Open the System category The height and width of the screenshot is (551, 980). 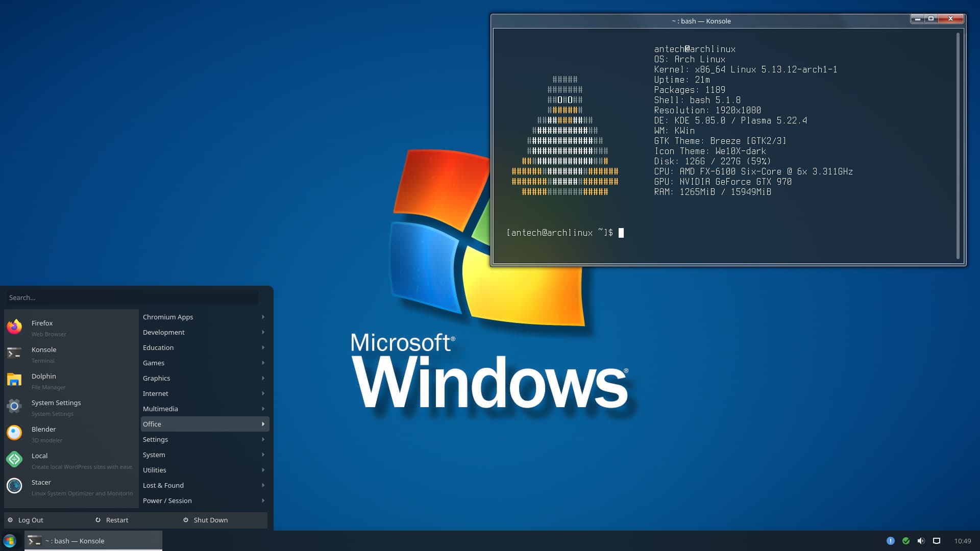pyautogui.click(x=205, y=455)
